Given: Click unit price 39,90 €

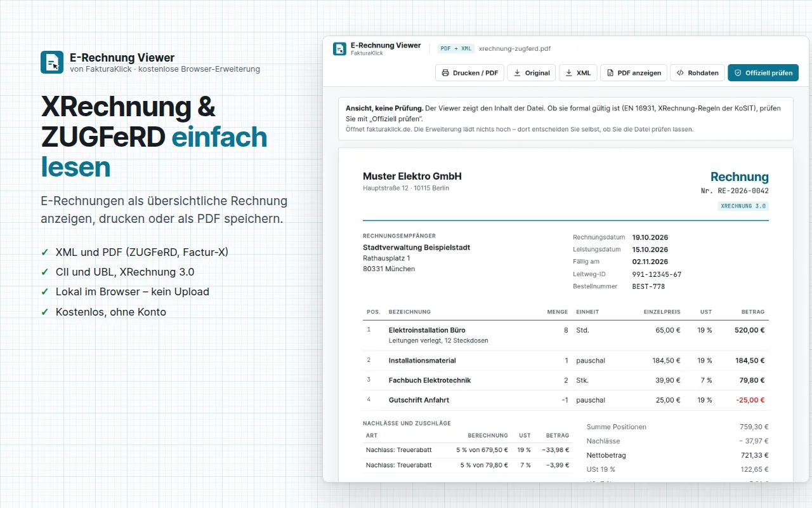Looking at the screenshot, I should click(667, 380).
